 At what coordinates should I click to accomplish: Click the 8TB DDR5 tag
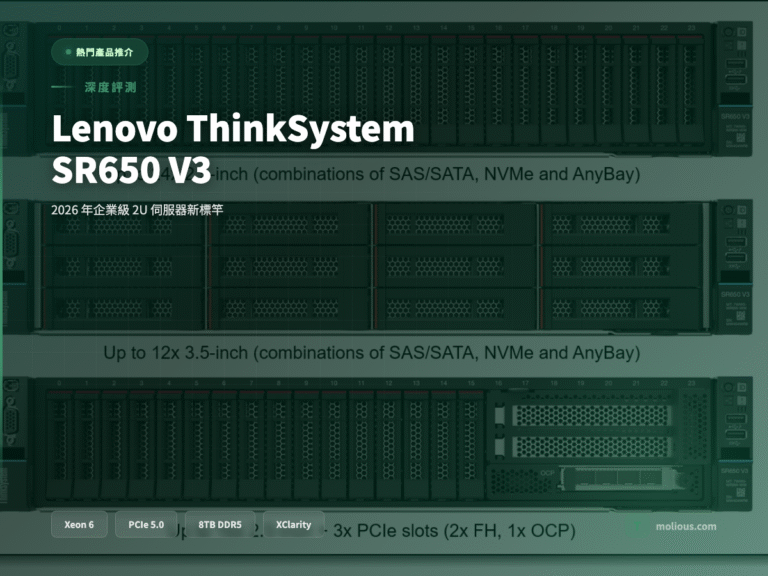[x=220, y=525]
